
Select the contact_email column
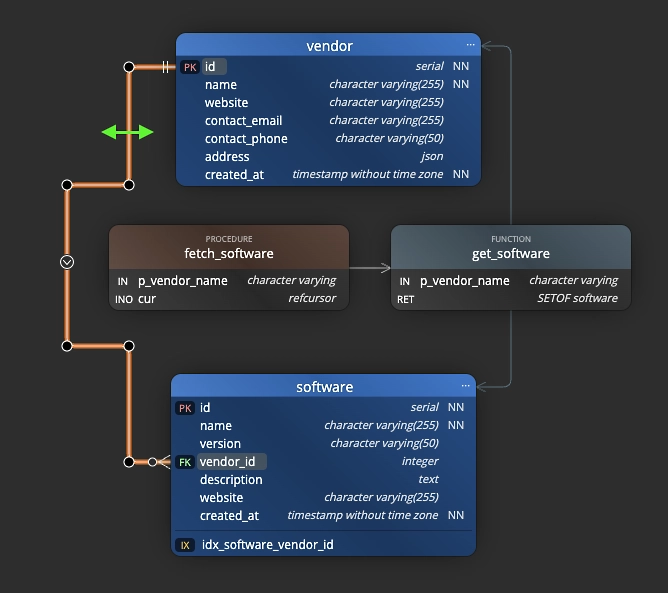pyautogui.click(x=328, y=121)
